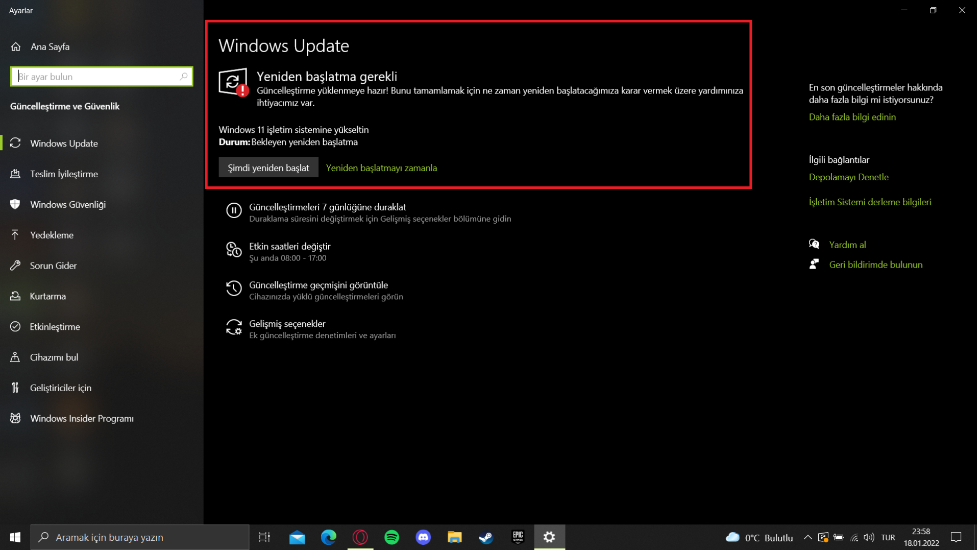Click 'Yeniden başlatmayı zamanla' link
The image size is (980, 551).
tap(382, 168)
